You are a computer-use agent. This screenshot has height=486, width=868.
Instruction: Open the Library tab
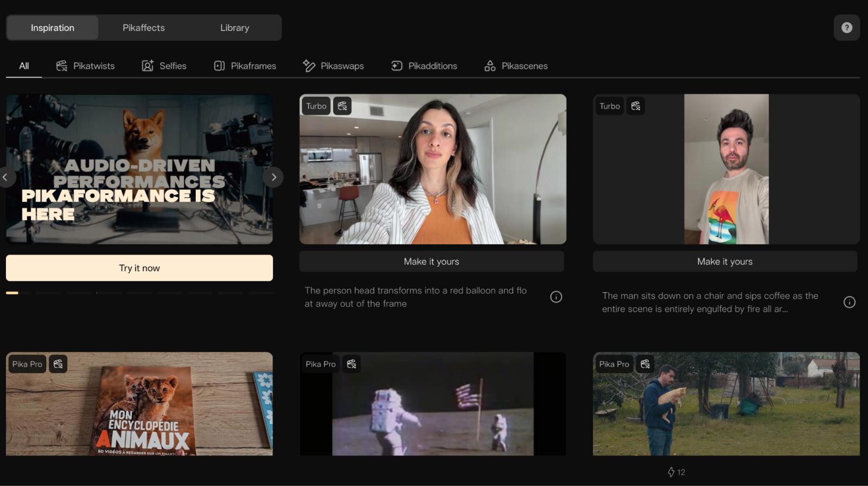pyautogui.click(x=235, y=28)
